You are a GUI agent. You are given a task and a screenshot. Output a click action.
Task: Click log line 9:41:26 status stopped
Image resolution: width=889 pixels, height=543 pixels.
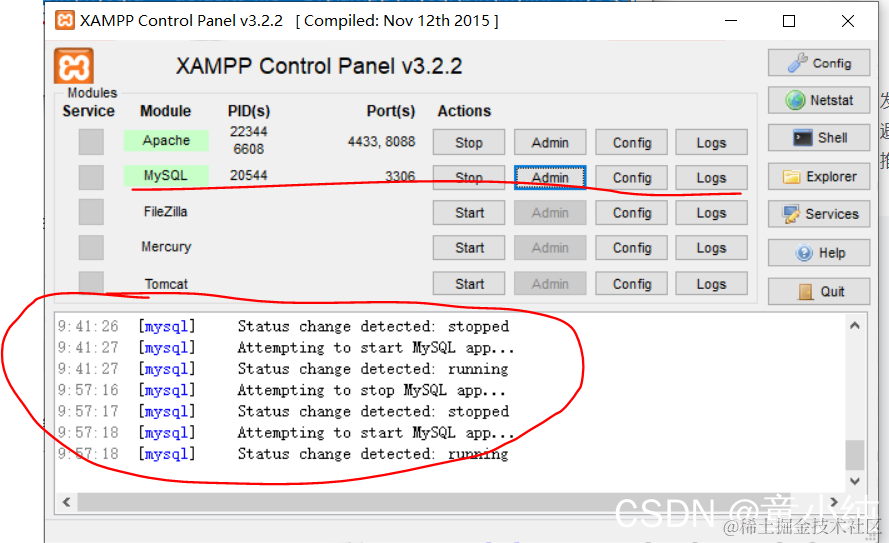click(283, 326)
